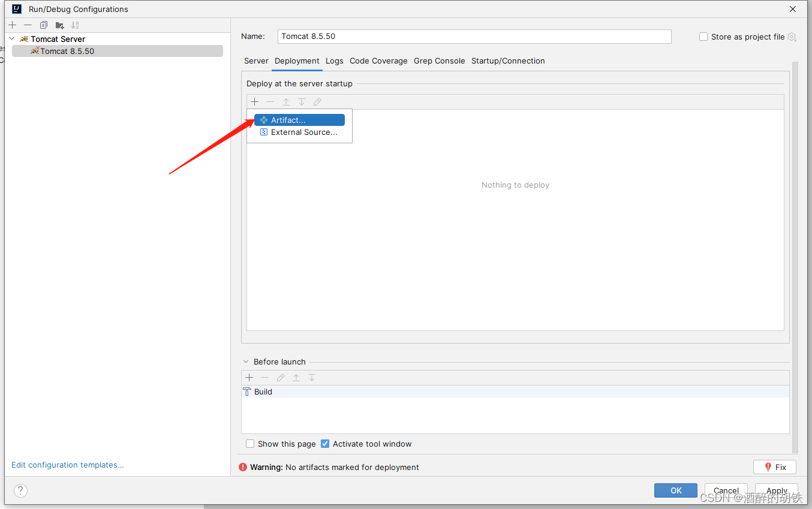Screen dimensions: 812x509
Task: Open Startup/Connection tab
Action: pyautogui.click(x=508, y=61)
